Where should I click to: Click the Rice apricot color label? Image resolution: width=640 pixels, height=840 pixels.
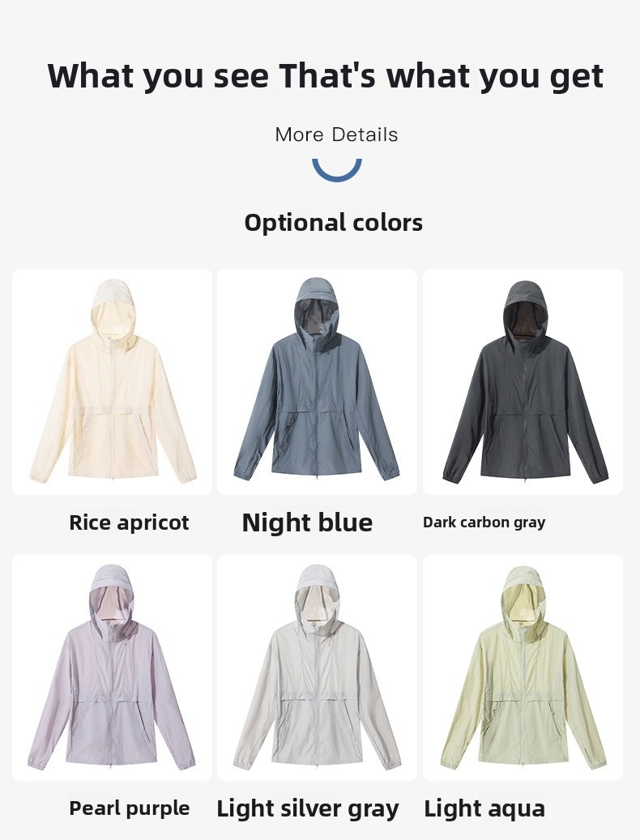pos(129,522)
